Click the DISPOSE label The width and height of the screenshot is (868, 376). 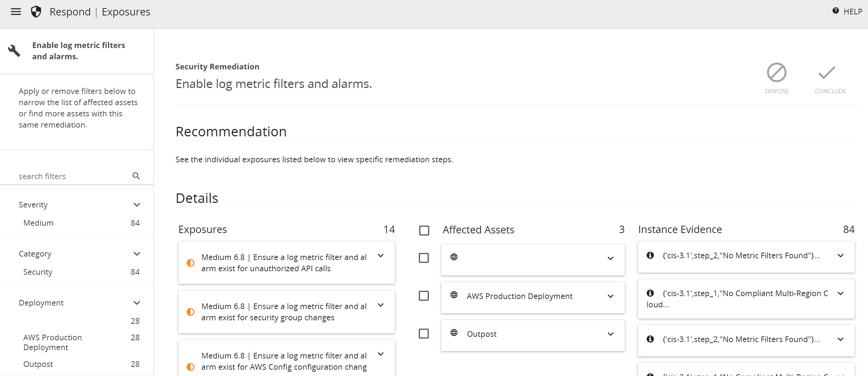pos(777,91)
